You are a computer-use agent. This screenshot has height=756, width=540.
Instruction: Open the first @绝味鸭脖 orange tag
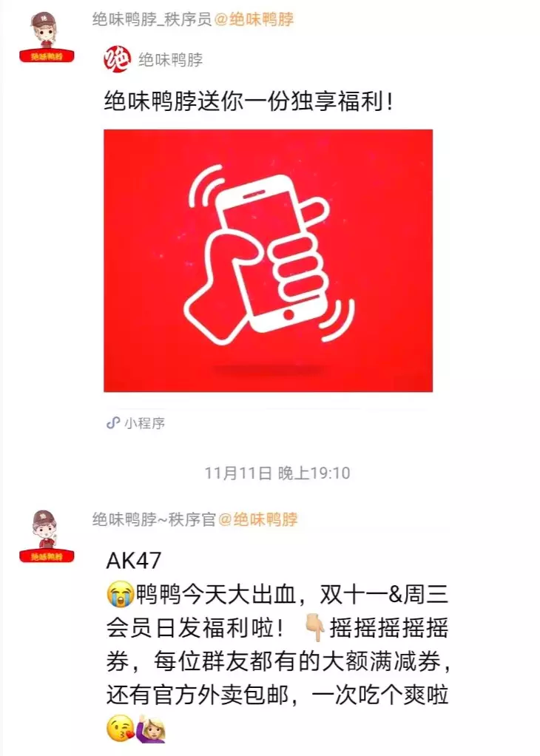(254, 19)
